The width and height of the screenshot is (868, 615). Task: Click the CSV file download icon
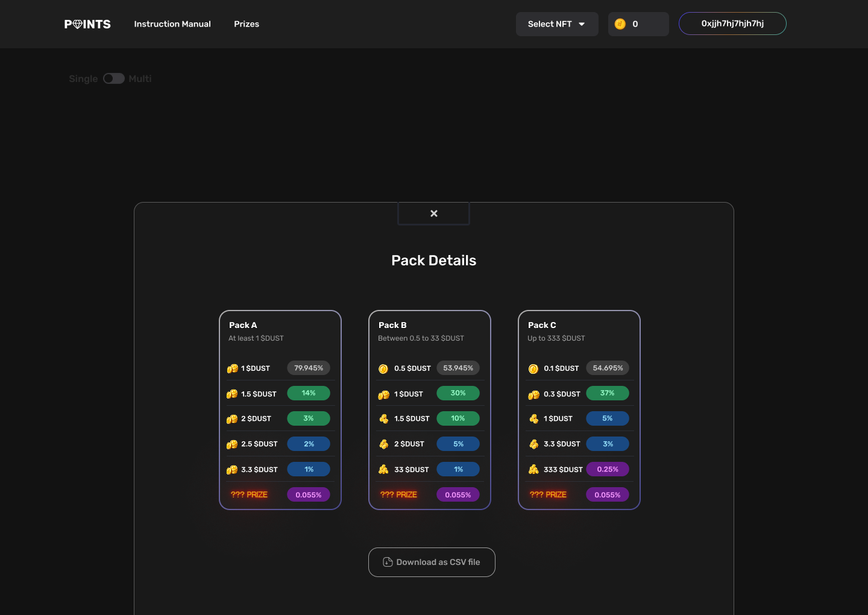coord(388,562)
